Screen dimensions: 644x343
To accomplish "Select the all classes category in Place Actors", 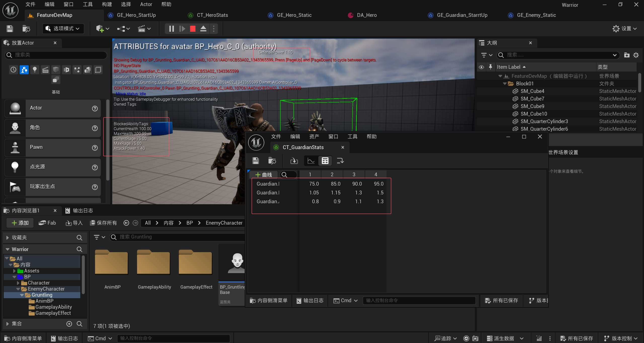I will point(56,80).
